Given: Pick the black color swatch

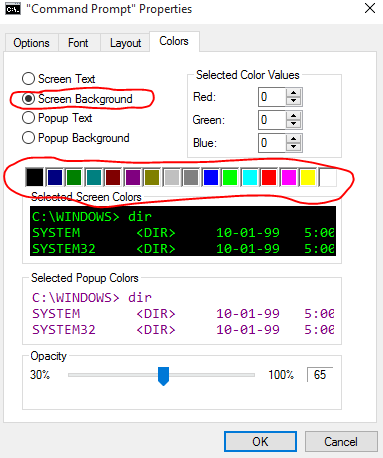Looking at the screenshot, I should pyautogui.click(x=35, y=177).
